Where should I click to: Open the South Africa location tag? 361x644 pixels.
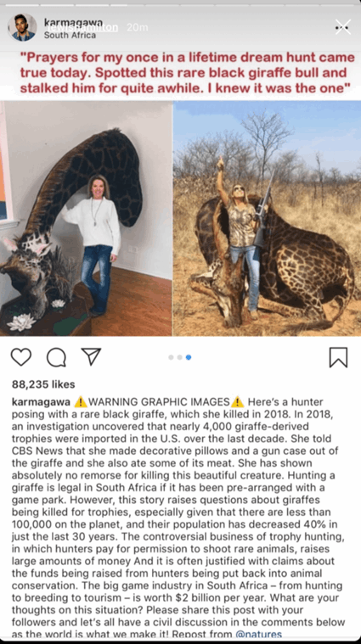[70, 36]
